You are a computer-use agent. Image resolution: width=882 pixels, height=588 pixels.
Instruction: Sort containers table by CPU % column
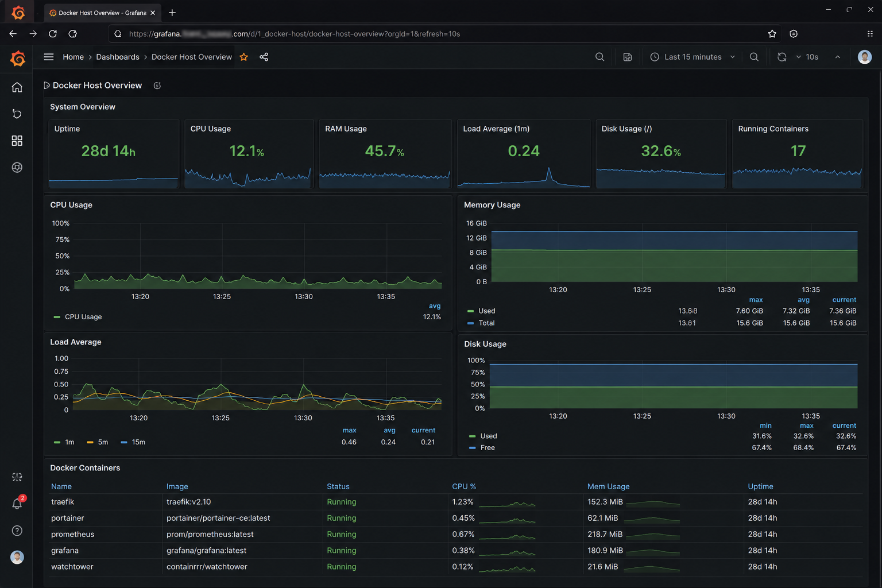point(464,486)
